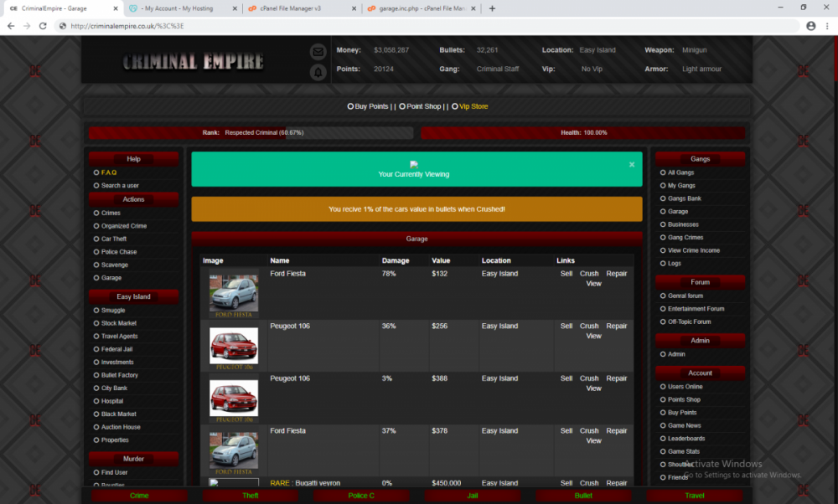
Task: Open Car Theft in Actions sidebar
Action: point(113,239)
